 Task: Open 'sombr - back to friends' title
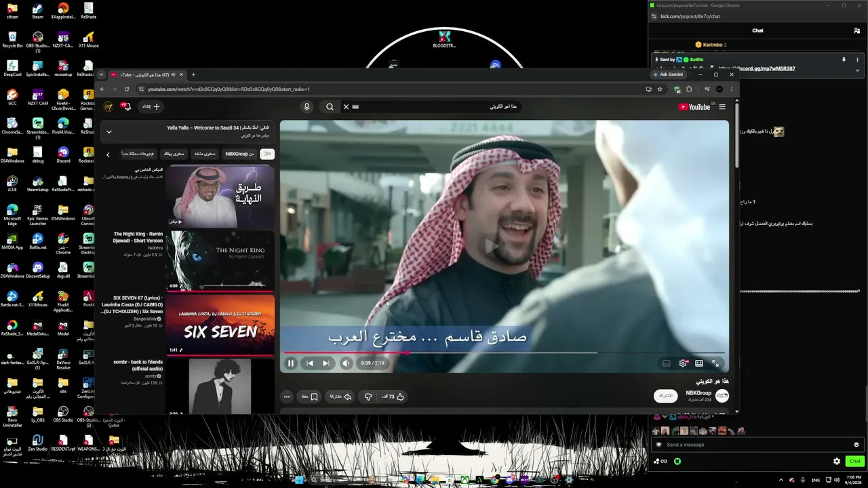tap(138, 365)
